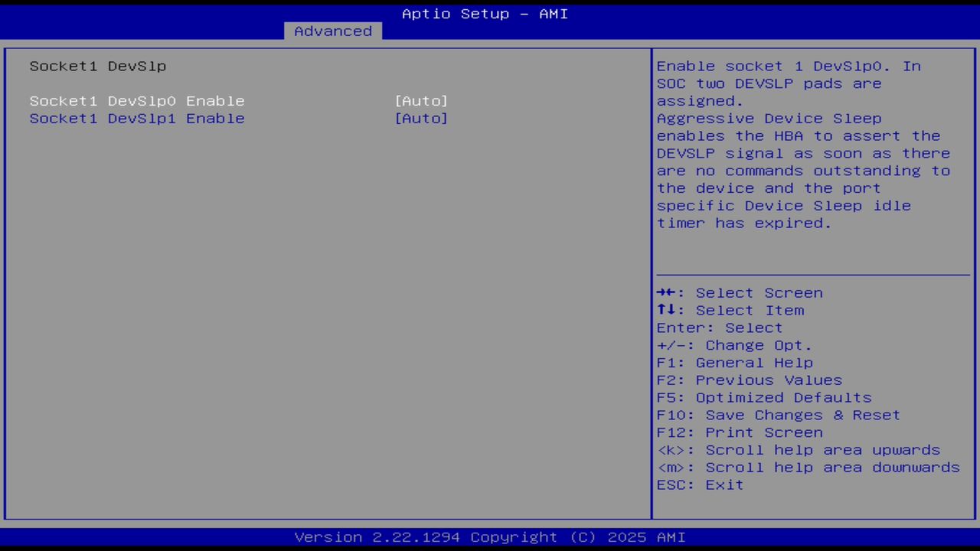Open the [Auto] value for Socket1 DevSlp0
Screen dimensions: 980x551
click(421, 100)
